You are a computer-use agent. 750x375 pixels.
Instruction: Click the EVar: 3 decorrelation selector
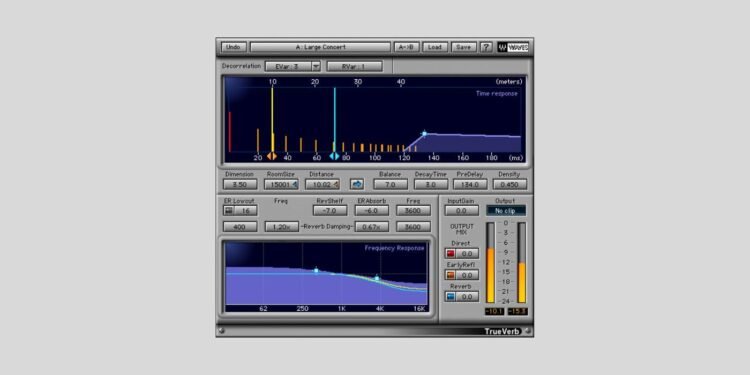(x=288, y=66)
